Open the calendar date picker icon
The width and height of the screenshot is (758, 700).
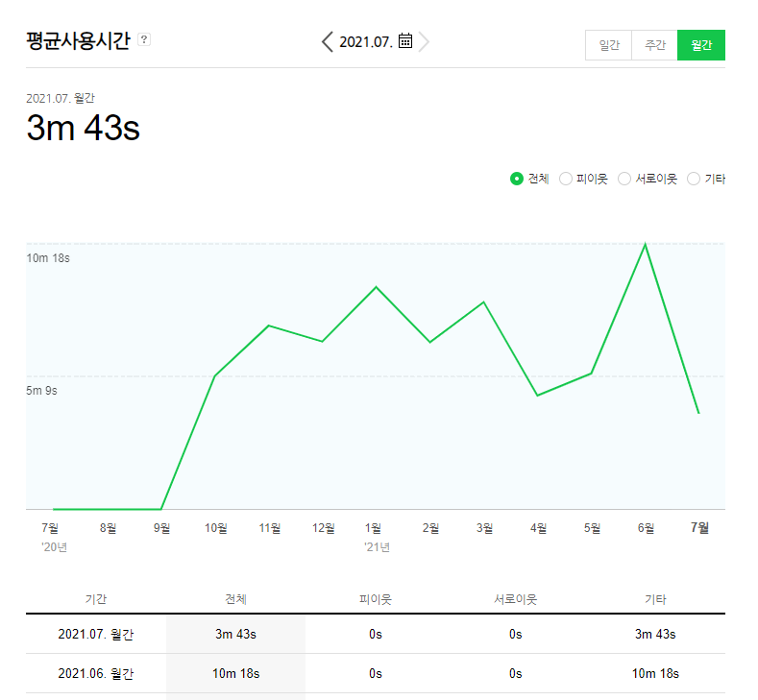405,40
